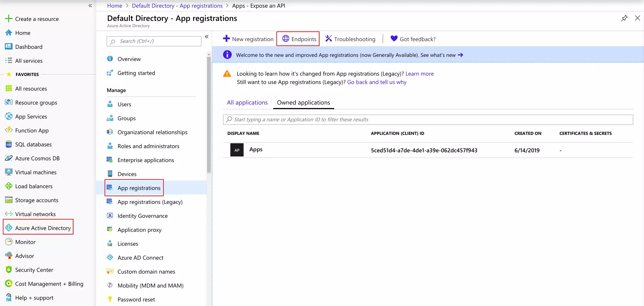644x306 pixels.
Task: Click the Virtual machines monitor icon
Action: click(x=9, y=172)
